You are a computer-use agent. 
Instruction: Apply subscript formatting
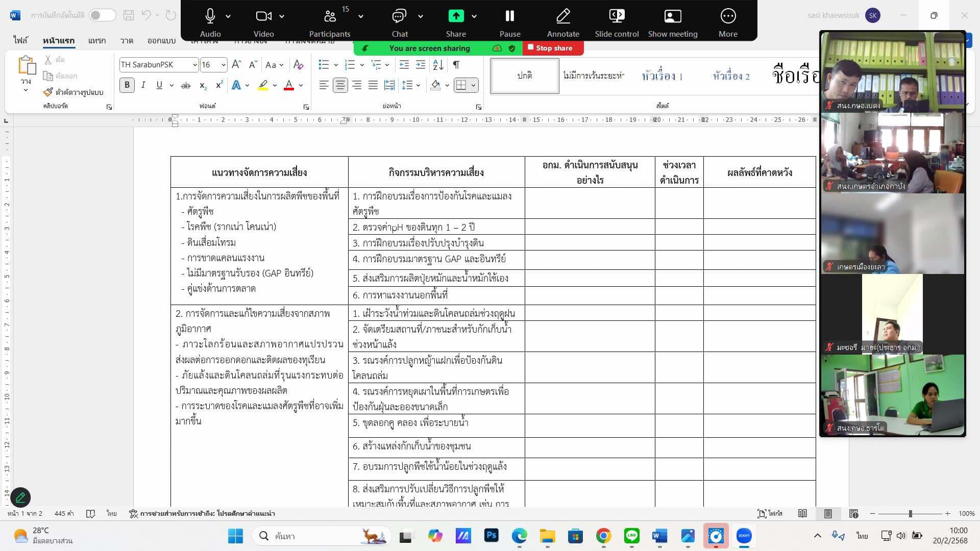coord(203,85)
